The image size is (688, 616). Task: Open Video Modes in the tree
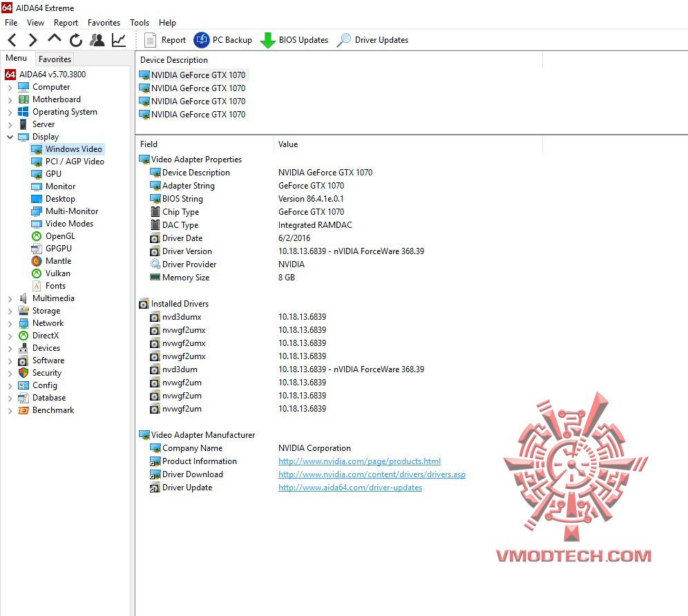(x=62, y=224)
